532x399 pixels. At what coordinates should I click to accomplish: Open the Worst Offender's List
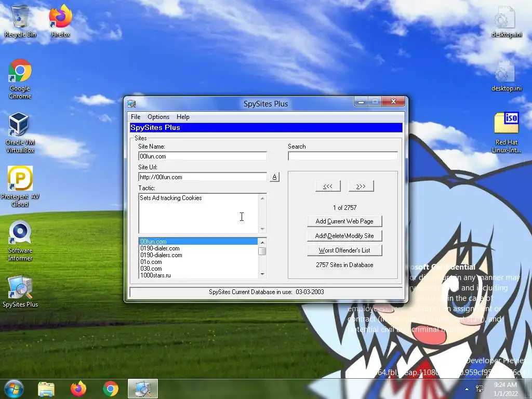pos(344,250)
